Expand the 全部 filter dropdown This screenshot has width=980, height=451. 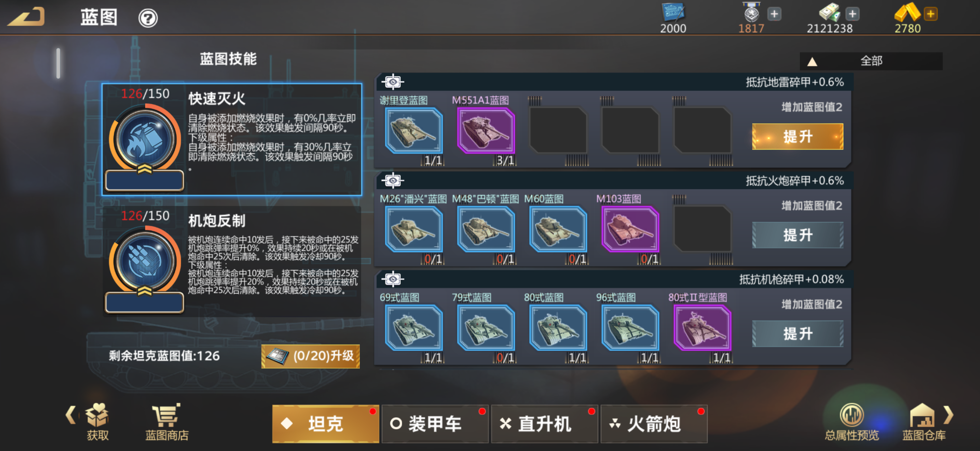(871, 61)
